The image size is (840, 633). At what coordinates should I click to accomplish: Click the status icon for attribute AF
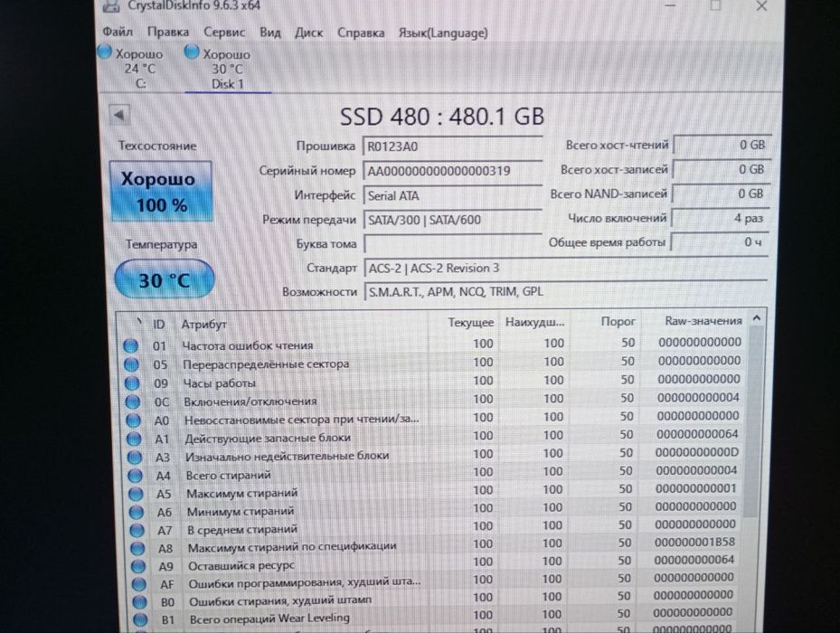click(x=138, y=583)
